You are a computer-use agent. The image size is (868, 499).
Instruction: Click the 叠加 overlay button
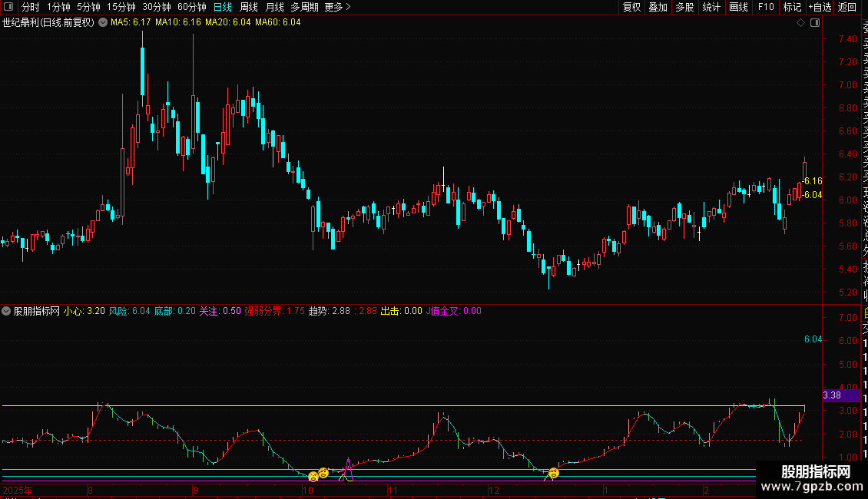658,7
